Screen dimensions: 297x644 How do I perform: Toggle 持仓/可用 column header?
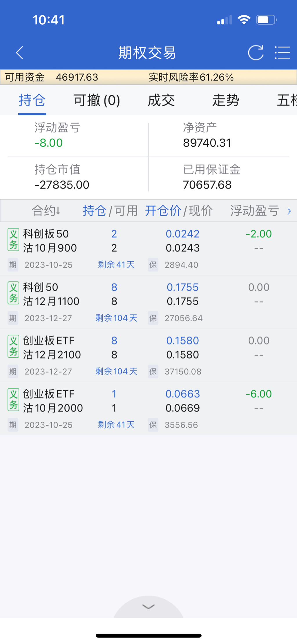tap(110, 211)
